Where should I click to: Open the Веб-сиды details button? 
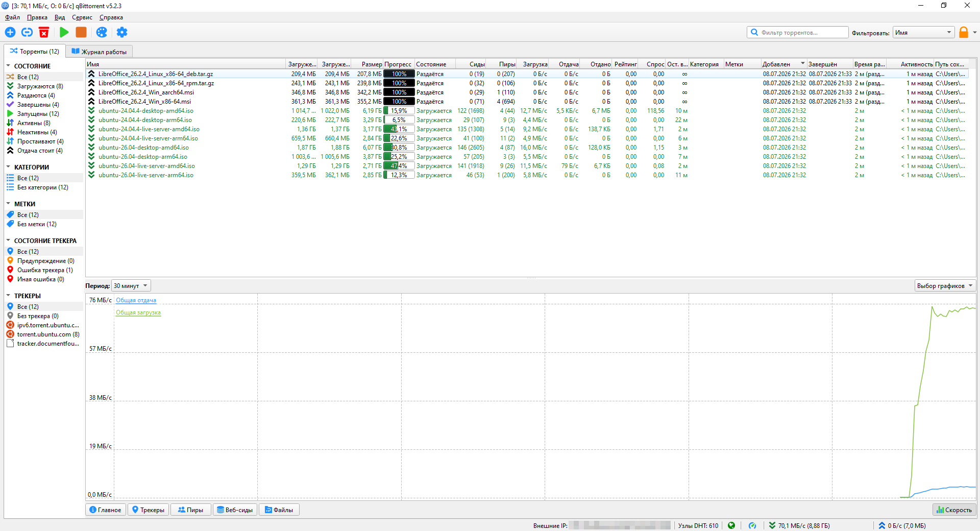(x=235, y=510)
